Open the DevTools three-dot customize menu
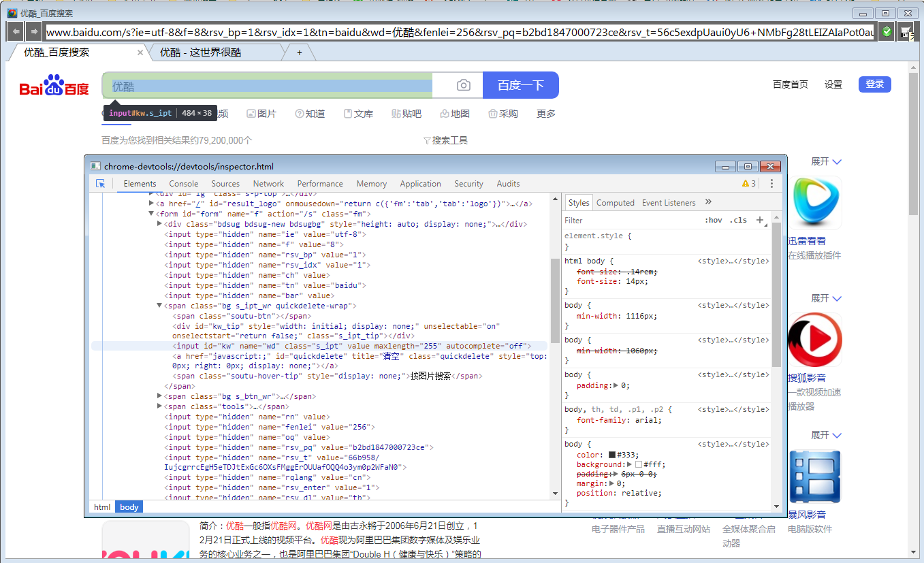The width and height of the screenshot is (924, 563). point(771,183)
